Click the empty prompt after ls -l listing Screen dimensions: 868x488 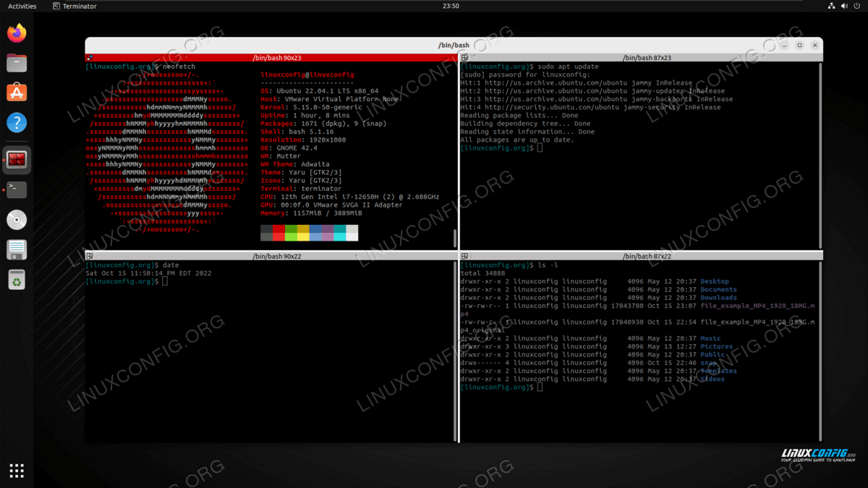point(501,387)
